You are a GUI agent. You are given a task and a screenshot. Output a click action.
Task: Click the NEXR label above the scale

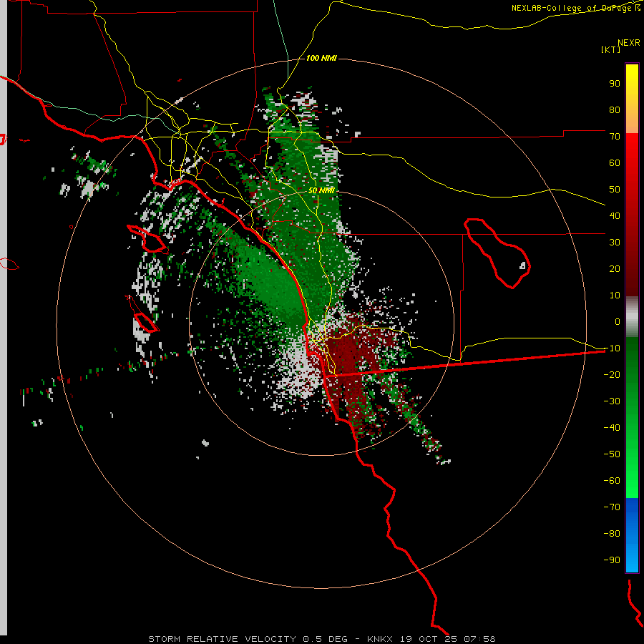click(x=628, y=43)
